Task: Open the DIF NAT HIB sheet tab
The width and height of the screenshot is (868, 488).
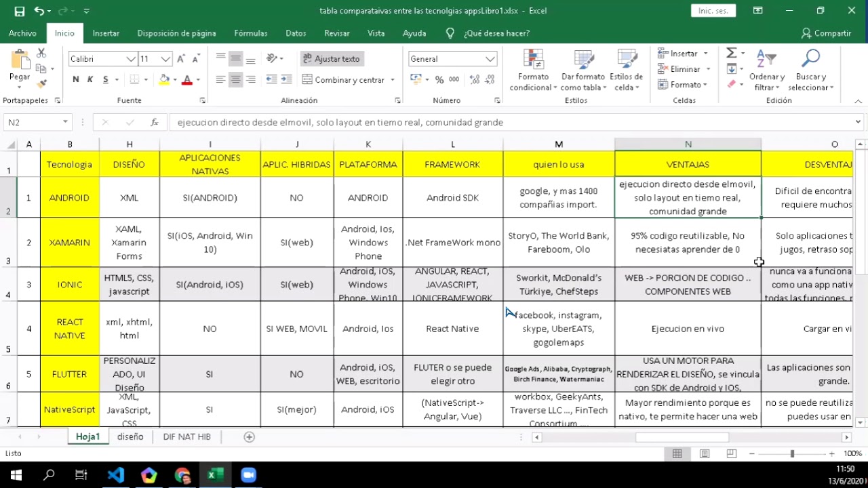Action: pyautogui.click(x=186, y=437)
